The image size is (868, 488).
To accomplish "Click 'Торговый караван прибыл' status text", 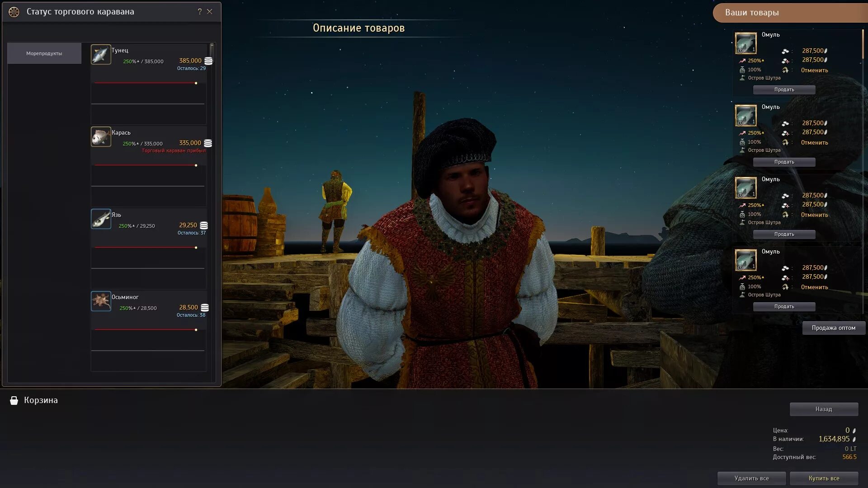I will pyautogui.click(x=174, y=150).
